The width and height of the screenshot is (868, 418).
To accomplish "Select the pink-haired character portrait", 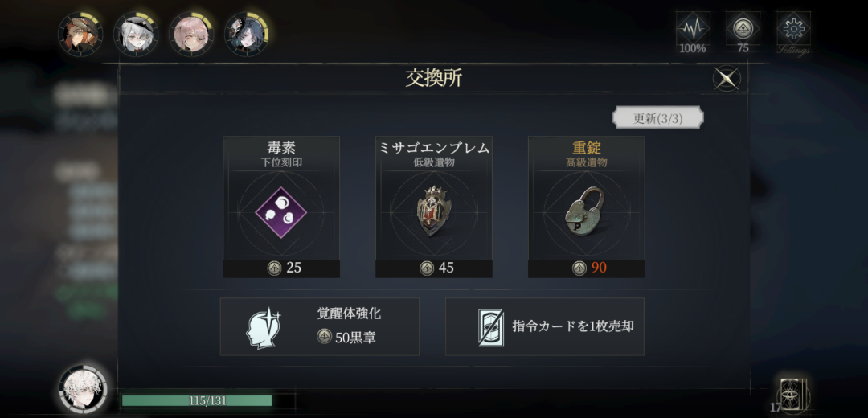I will point(191,35).
